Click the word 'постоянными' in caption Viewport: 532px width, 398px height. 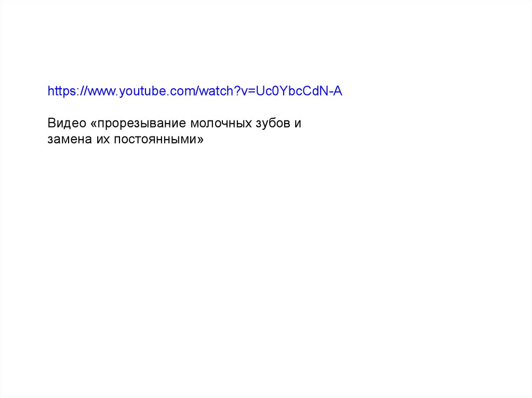155,140
